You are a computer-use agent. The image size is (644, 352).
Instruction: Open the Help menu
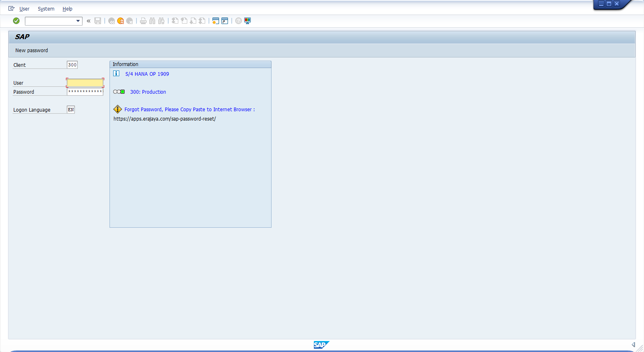point(68,9)
